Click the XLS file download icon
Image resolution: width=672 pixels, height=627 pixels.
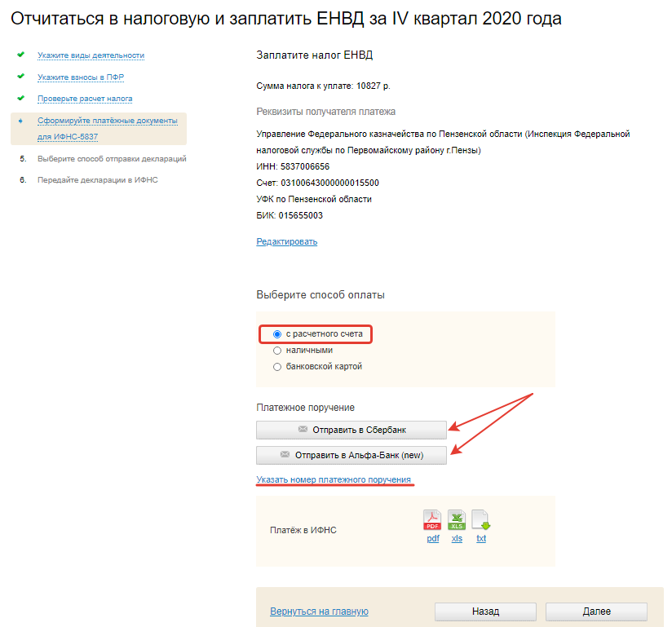(457, 520)
